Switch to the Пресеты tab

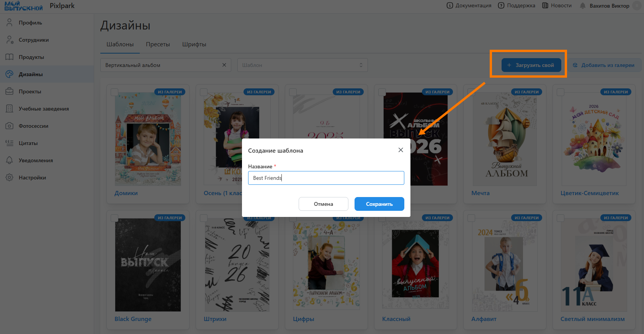click(x=158, y=44)
